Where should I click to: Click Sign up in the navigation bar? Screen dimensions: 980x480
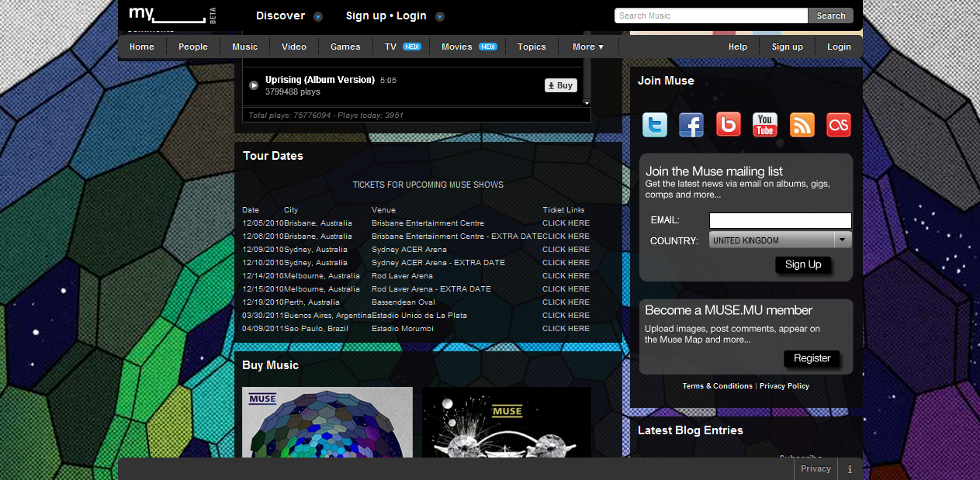click(788, 47)
